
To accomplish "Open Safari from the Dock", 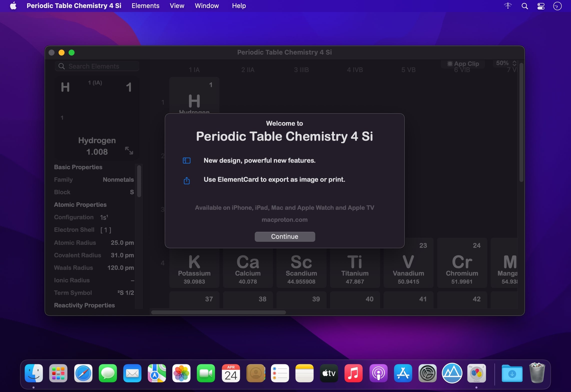I will tap(83, 373).
